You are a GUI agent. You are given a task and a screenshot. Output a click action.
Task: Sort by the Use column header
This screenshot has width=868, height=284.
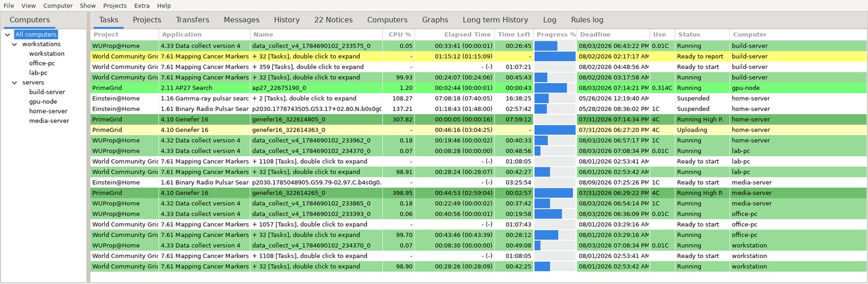coord(662,35)
